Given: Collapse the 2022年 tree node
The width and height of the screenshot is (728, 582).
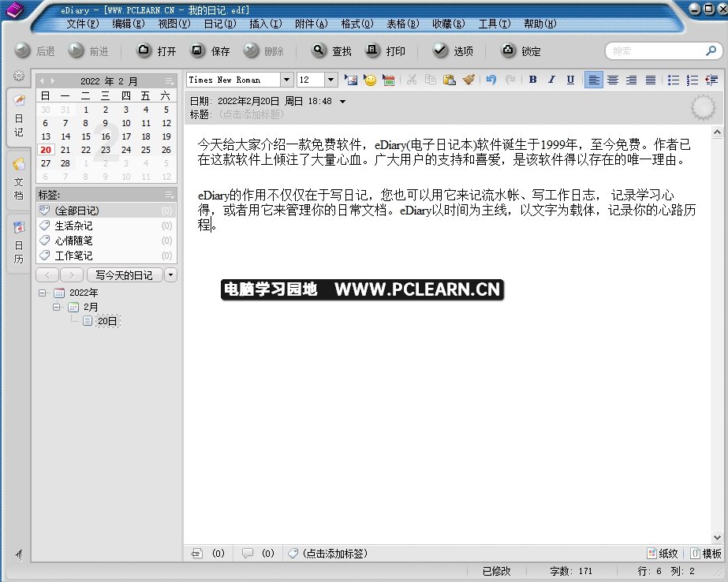Looking at the screenshot, I should pyautogui.click(x=43, y=293).
